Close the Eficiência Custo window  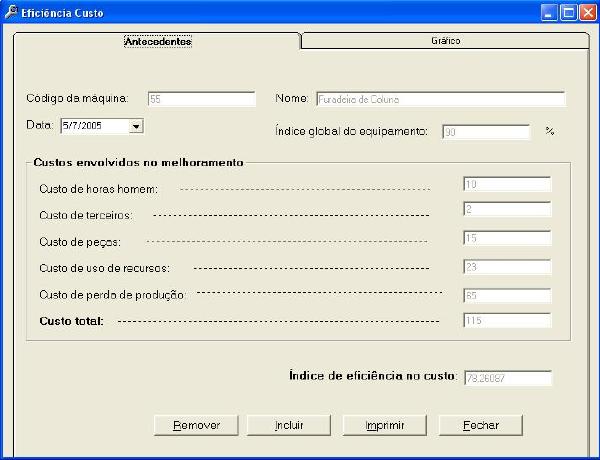(588, 13)
